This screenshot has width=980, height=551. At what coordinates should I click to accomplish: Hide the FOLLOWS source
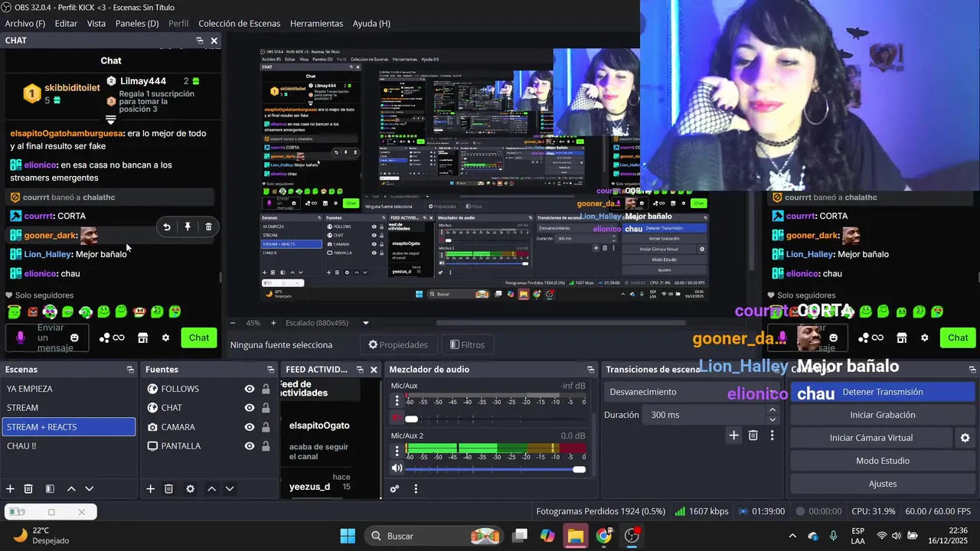(249, 389)
